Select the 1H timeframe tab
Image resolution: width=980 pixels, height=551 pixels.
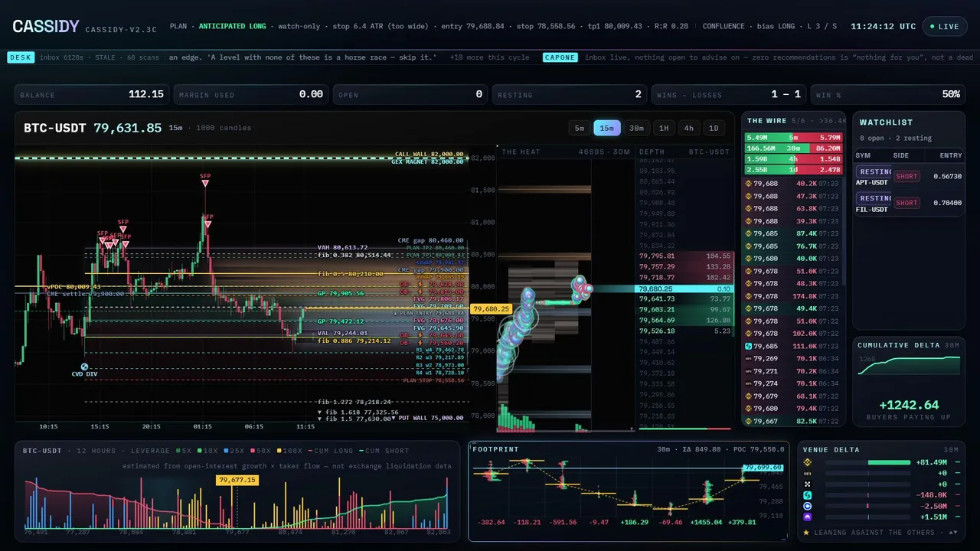coord(664,128)
